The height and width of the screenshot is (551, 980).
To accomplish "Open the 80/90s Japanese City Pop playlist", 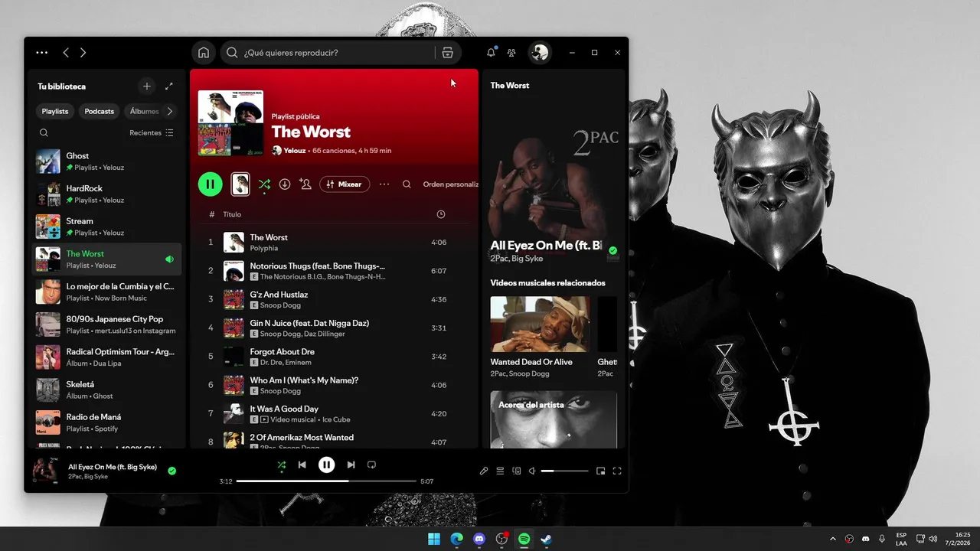I will [106, 324].
